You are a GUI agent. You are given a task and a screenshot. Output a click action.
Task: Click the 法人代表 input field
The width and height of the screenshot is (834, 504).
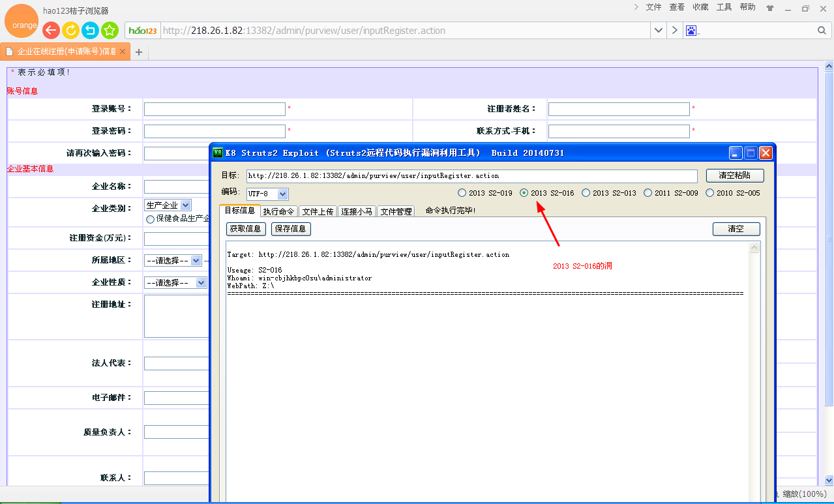[x=176, y=363]
